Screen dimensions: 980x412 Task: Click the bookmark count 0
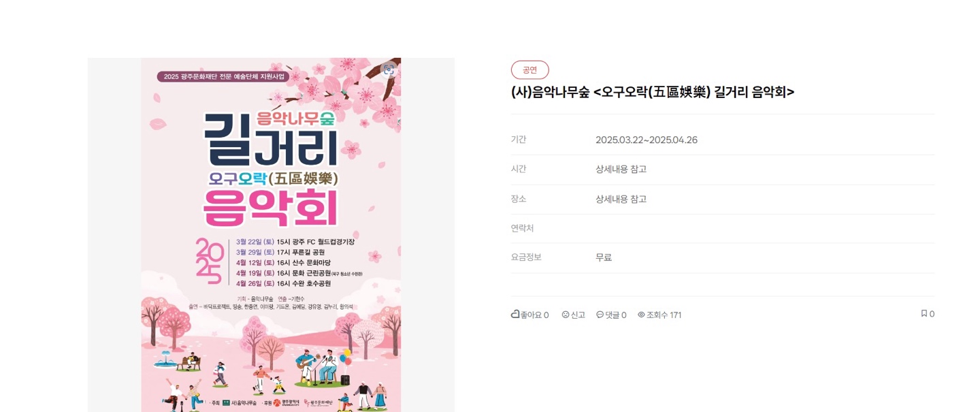pyautogui.click(x=932, y=314)
